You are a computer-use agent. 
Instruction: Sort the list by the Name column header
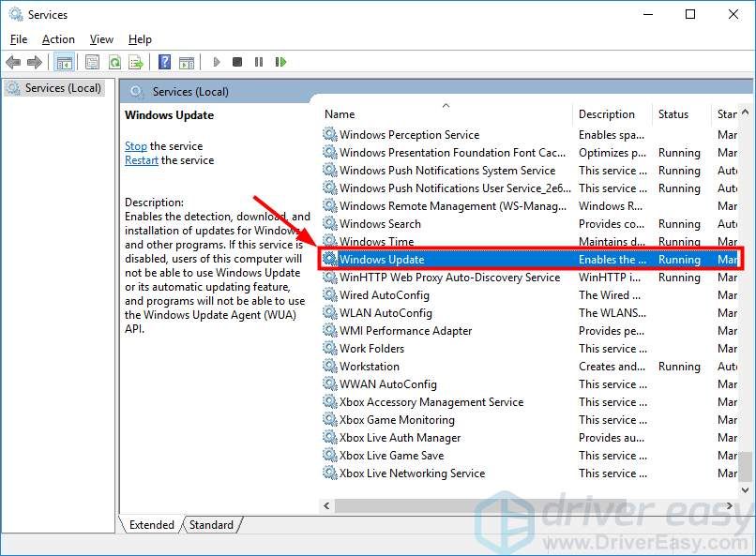[x=441, y=114]
